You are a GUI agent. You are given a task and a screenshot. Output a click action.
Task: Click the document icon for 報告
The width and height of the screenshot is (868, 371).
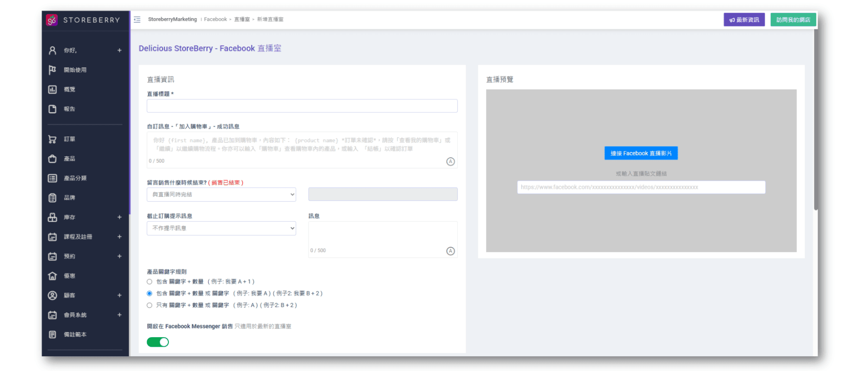click(53, 109)
